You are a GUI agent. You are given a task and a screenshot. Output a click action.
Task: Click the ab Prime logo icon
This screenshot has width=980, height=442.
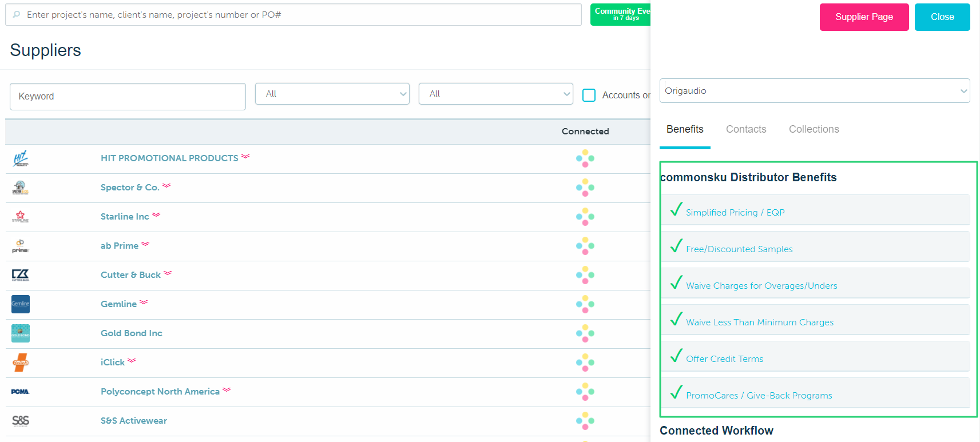[21, 246]
